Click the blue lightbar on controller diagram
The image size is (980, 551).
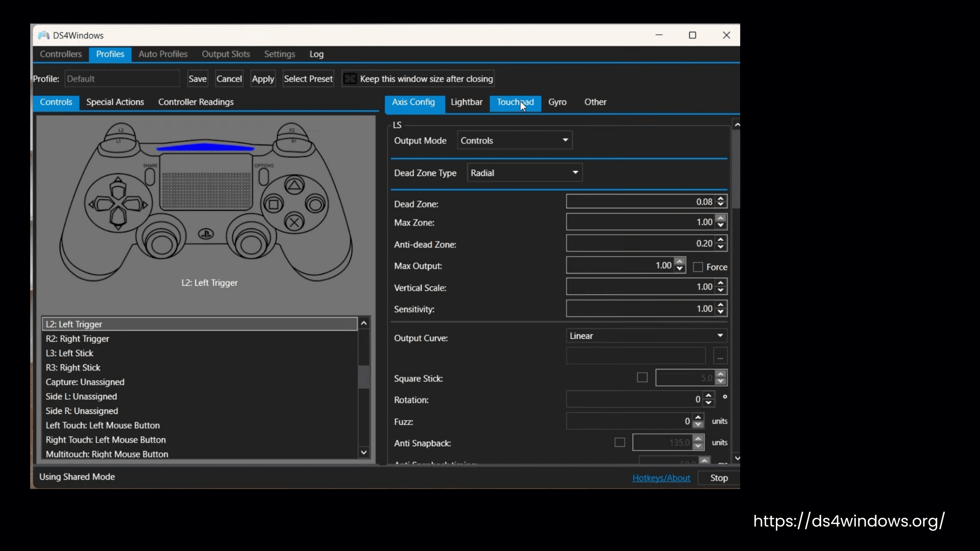pos(205,147)
